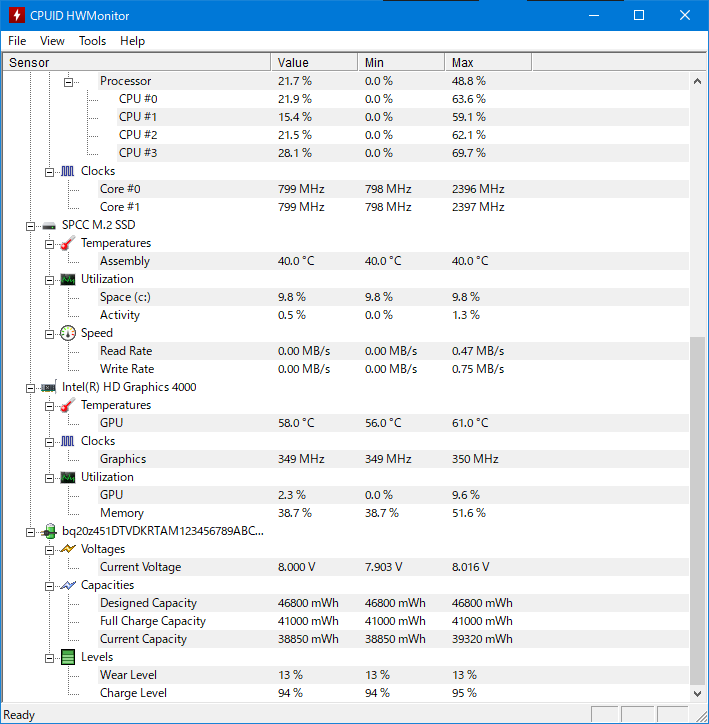
Task: Click the SPCC M.2 SSD drive icon
Action: tap(49, 226)
